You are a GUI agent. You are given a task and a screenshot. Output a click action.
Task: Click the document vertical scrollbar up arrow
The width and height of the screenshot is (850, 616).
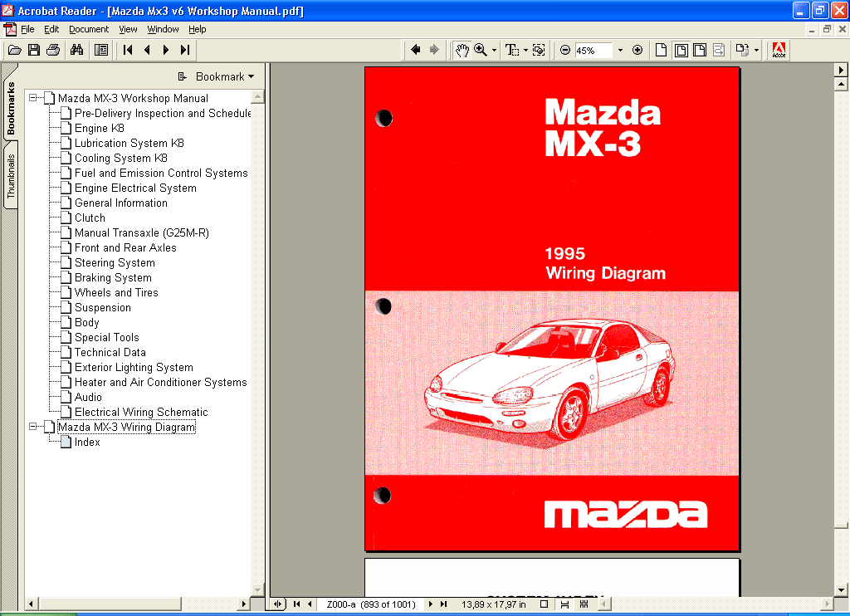[x=841, y=84]
